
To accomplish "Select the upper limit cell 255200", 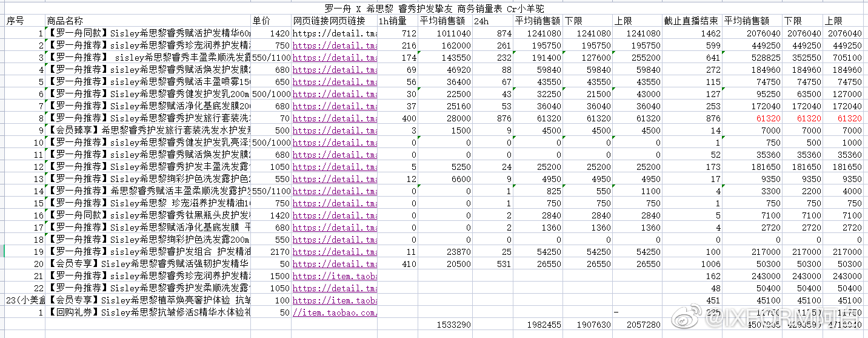I will 636,58.
